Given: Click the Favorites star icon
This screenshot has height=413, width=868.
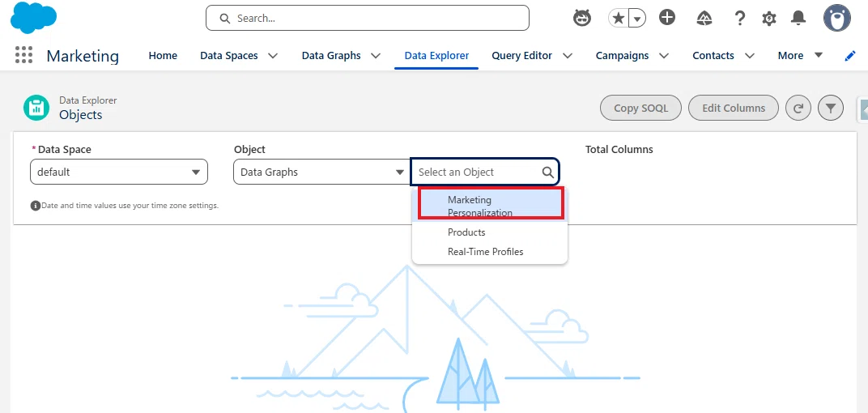Looking at the screenshot, I should pos(619,19).
